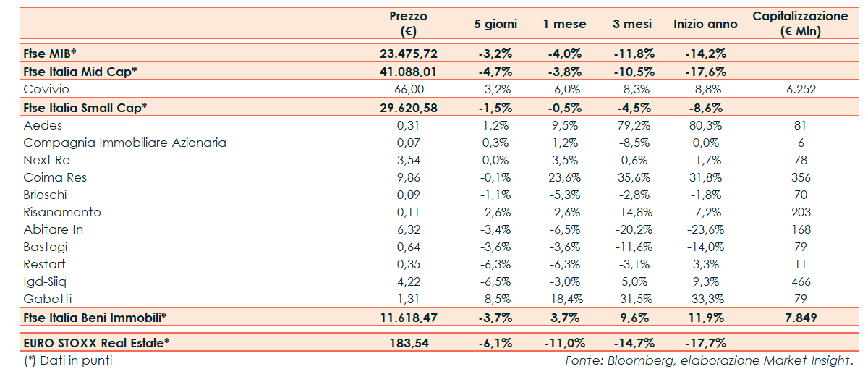Select the 5 giorni column header

pyautogui.click(x=495, y=24)
